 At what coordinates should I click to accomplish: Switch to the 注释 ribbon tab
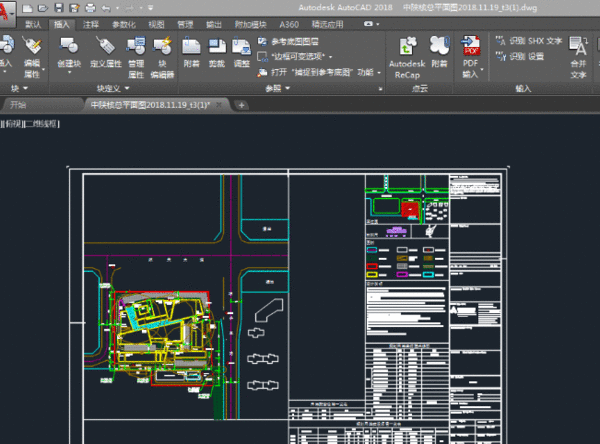pyautogui.click(x=92, y=22)
